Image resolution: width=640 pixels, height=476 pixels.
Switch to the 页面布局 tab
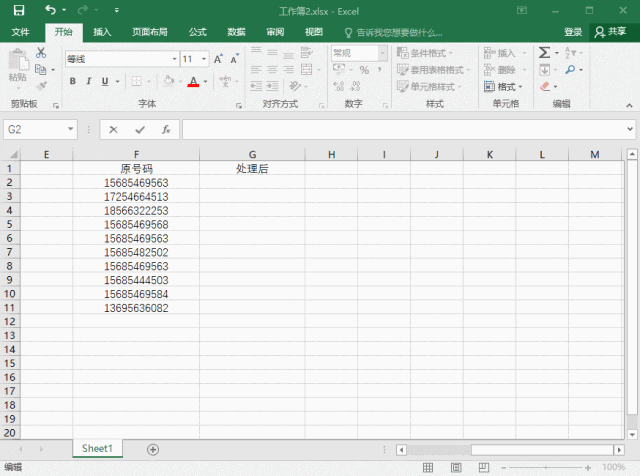pos(149,32)
